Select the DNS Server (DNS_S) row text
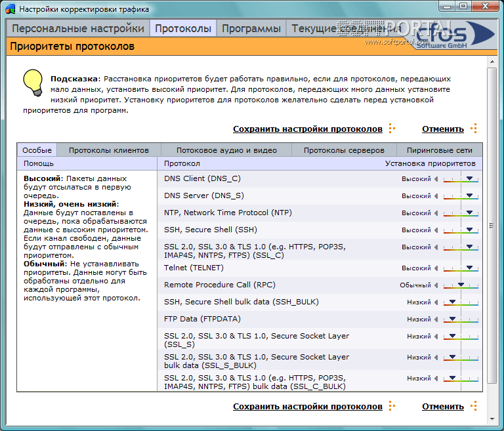 (204, 195)
